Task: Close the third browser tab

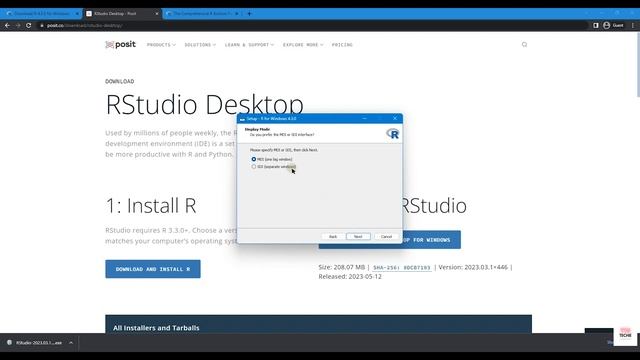Action: pos(237,13)
